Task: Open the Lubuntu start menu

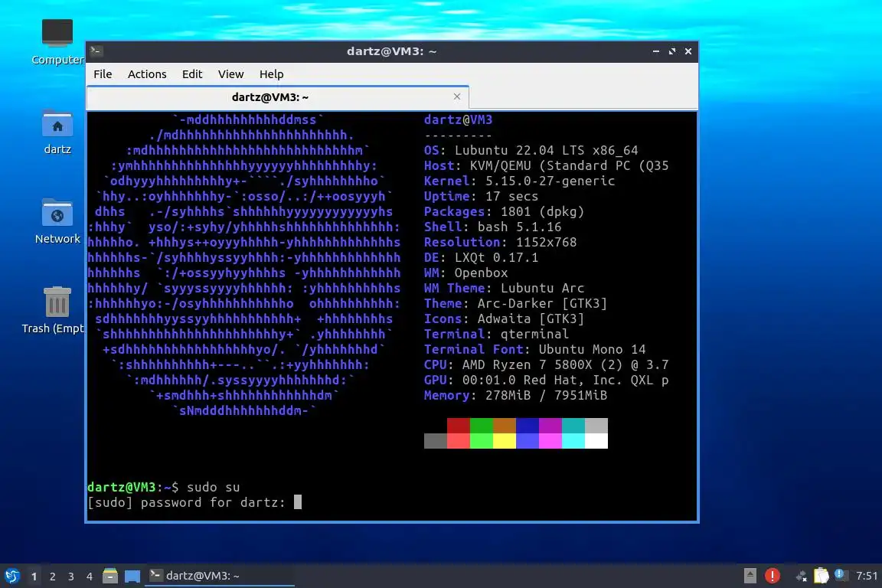Action: pyautogui.click(x=11, y=576)
